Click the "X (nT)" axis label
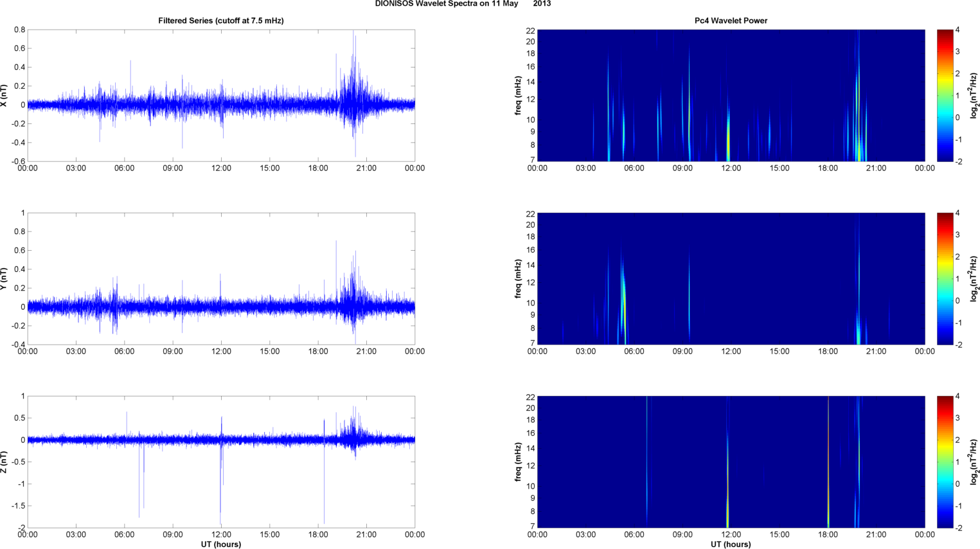The width and height of the screenshot is (980, 549). point(4,96)
